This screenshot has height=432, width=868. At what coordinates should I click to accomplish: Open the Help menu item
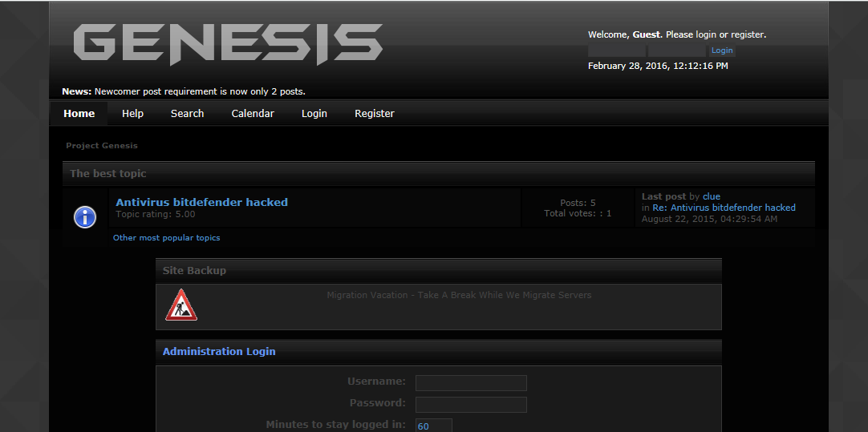[x=132, y=114]
